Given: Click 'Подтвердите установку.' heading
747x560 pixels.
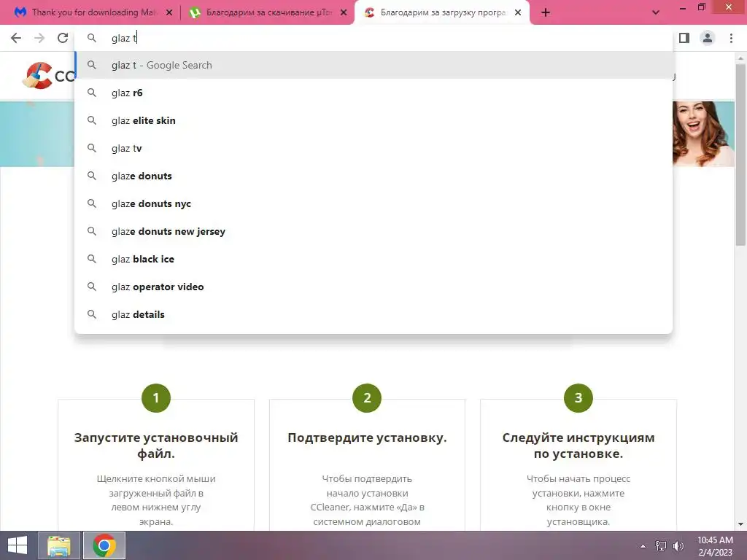Looking at the screenshot, I should pyautogui.click(x=367, y=437).
